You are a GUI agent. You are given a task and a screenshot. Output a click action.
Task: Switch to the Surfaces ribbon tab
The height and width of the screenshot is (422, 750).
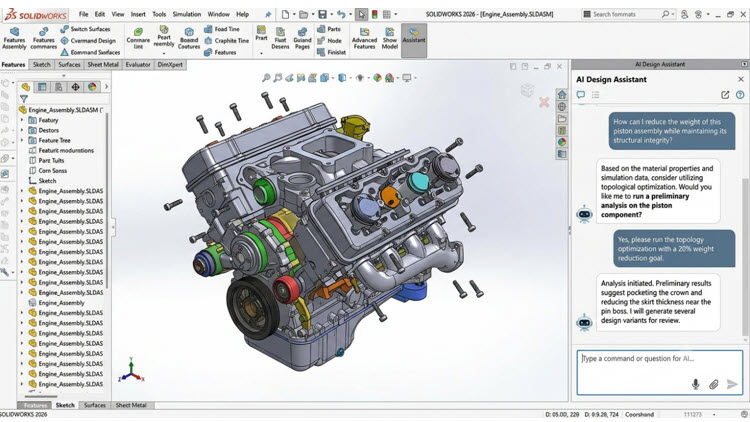click(x=69, y=65)
